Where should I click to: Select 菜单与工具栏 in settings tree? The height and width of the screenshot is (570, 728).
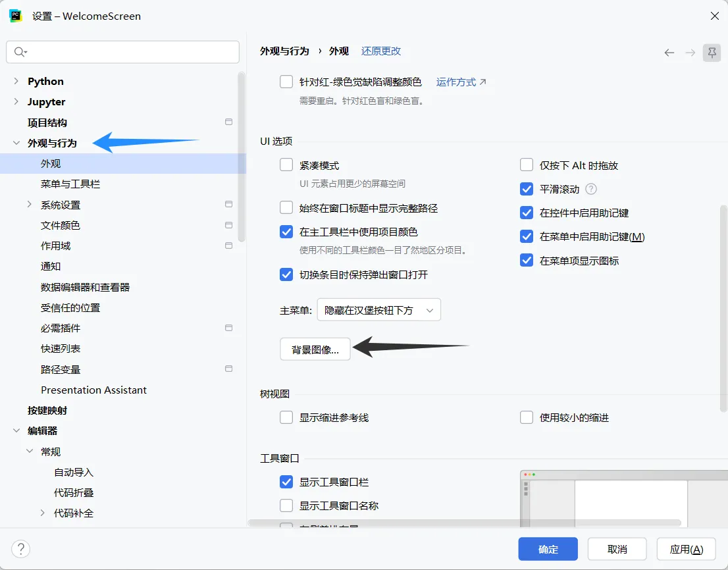point(70,184)
